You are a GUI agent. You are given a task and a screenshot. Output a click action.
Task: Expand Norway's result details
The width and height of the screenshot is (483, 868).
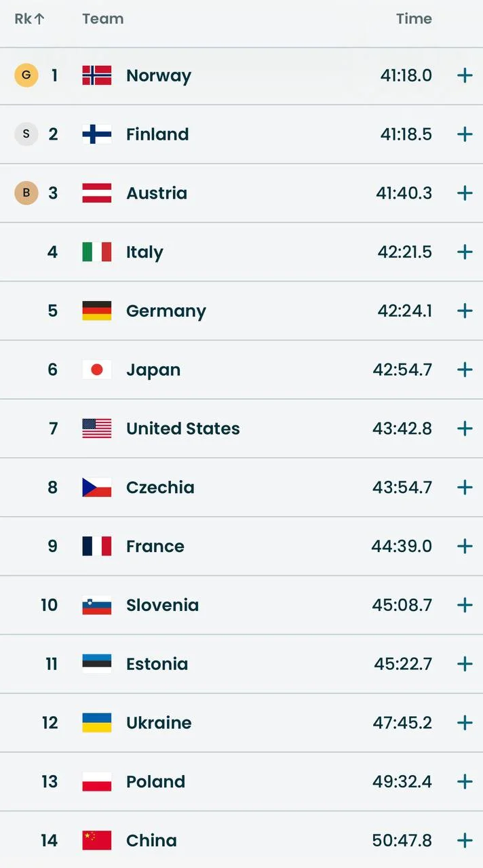465,75
